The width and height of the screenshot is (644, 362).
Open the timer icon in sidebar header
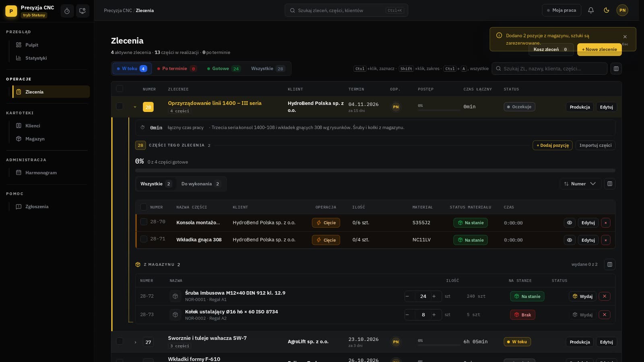pyautogui.click(x=67, y=11)
